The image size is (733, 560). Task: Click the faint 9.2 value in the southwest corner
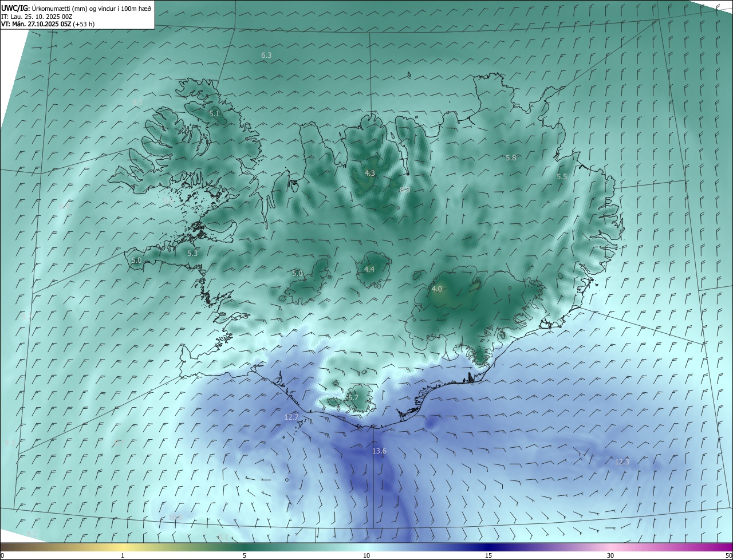pos(31,534)
